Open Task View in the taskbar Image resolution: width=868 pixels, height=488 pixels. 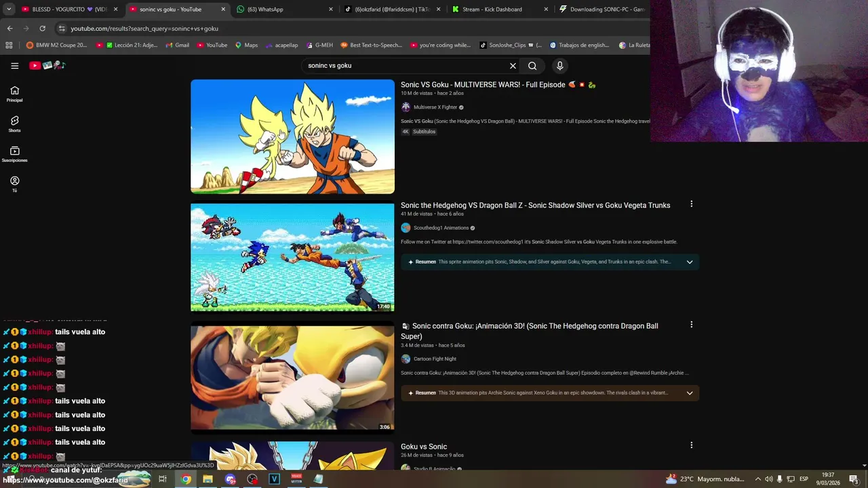coord(163,479)
